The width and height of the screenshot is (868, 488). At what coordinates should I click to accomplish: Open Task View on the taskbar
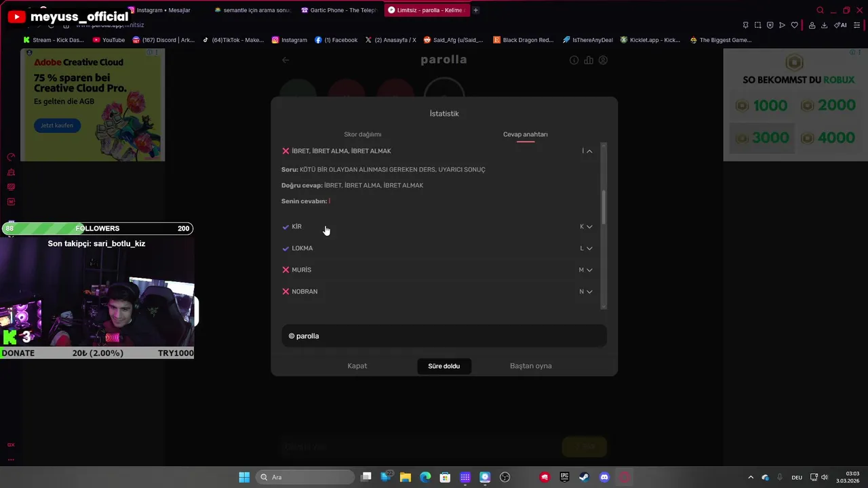pyautogui.click(x=366, y=477)
